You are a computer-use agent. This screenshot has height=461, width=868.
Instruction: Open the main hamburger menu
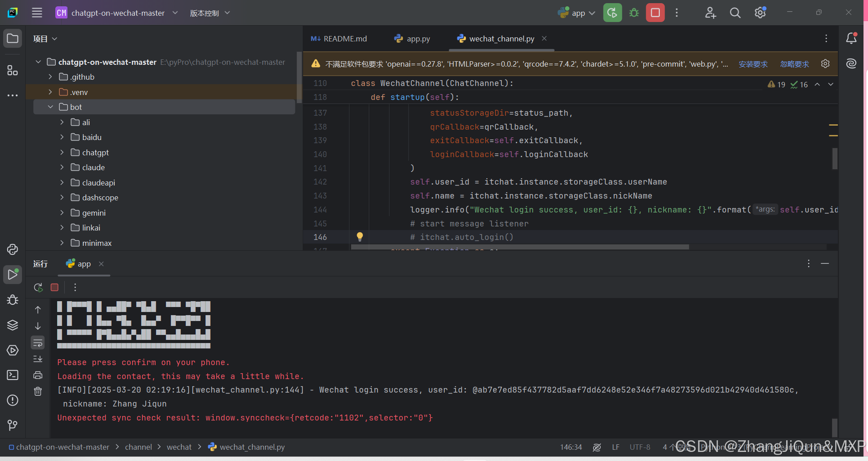click(36, 13)
